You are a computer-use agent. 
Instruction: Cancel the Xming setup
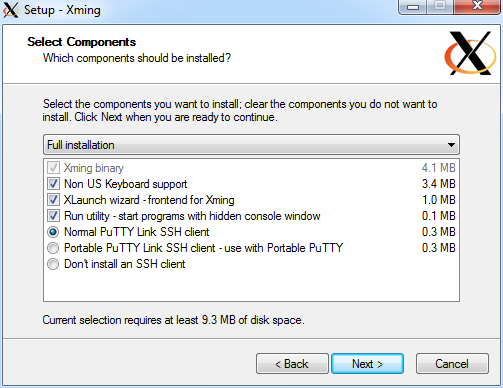point(452,364)
